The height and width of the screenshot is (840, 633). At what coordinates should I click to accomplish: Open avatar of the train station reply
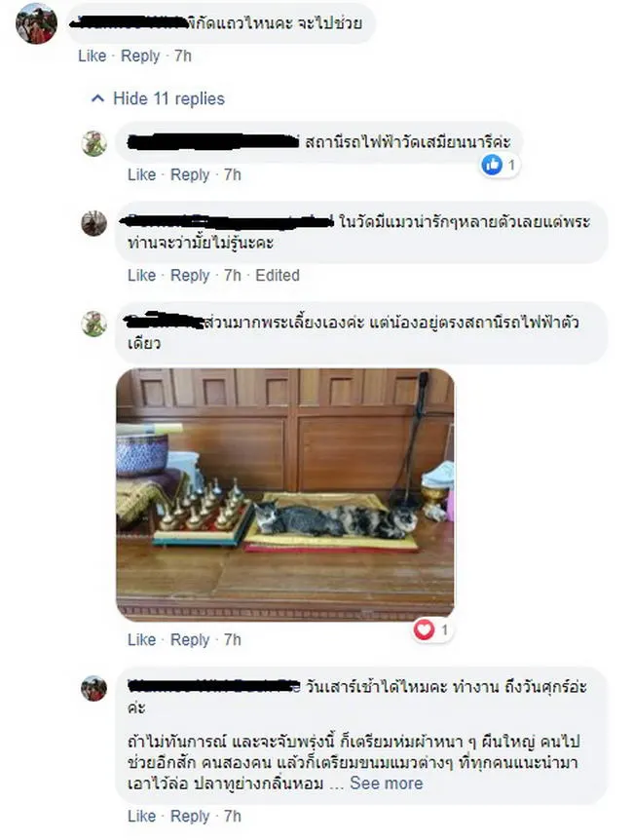[x=93, y=143]
